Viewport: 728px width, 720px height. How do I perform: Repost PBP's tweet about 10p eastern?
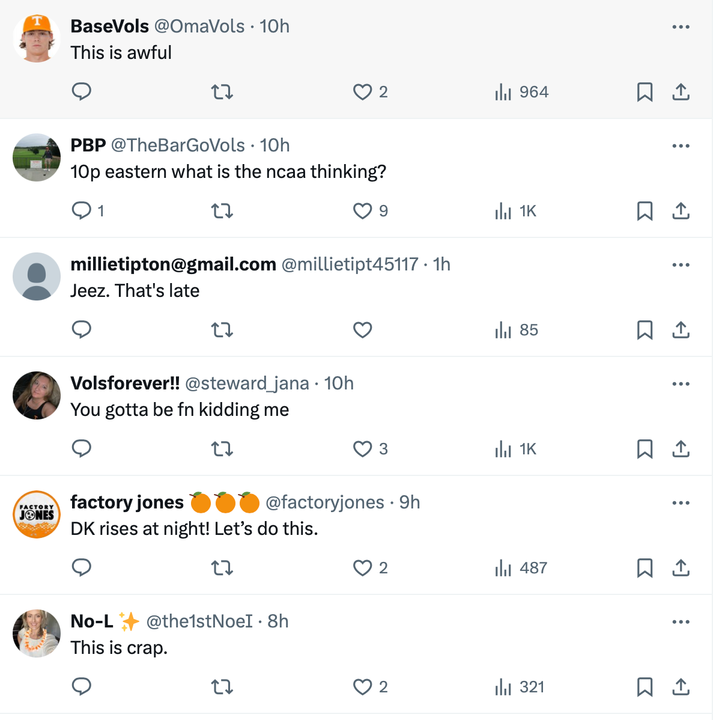222,211
